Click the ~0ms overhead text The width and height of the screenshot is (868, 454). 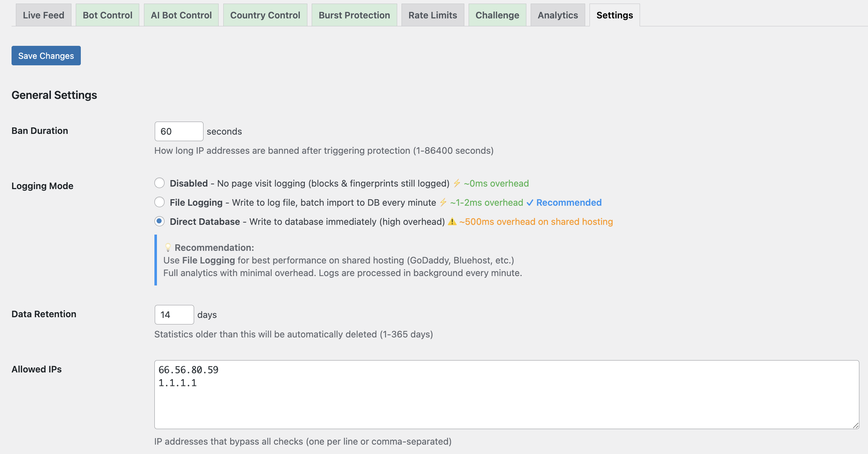pos(496,183)
